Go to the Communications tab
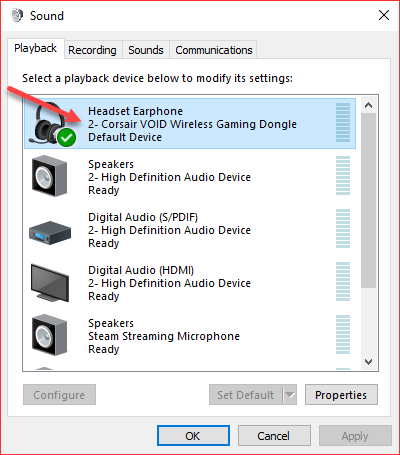This screenshot has width=400, height=455. (x=214, y=50)
